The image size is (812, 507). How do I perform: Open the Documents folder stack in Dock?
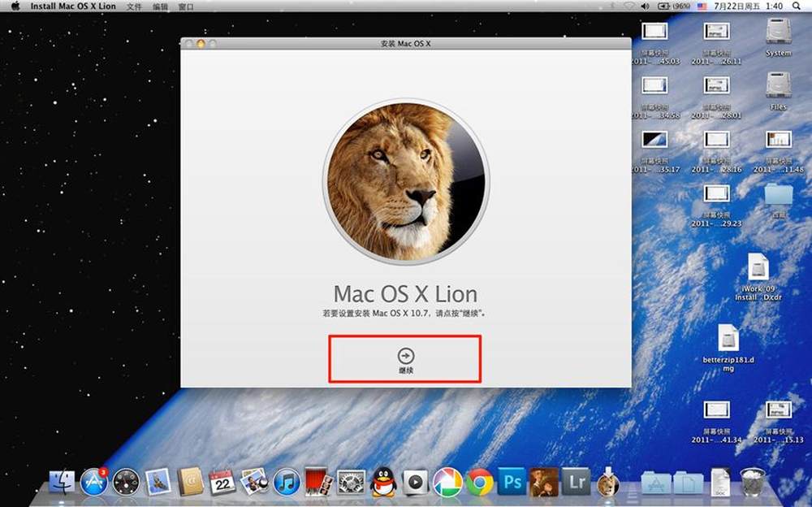click(x=689, y=483)
